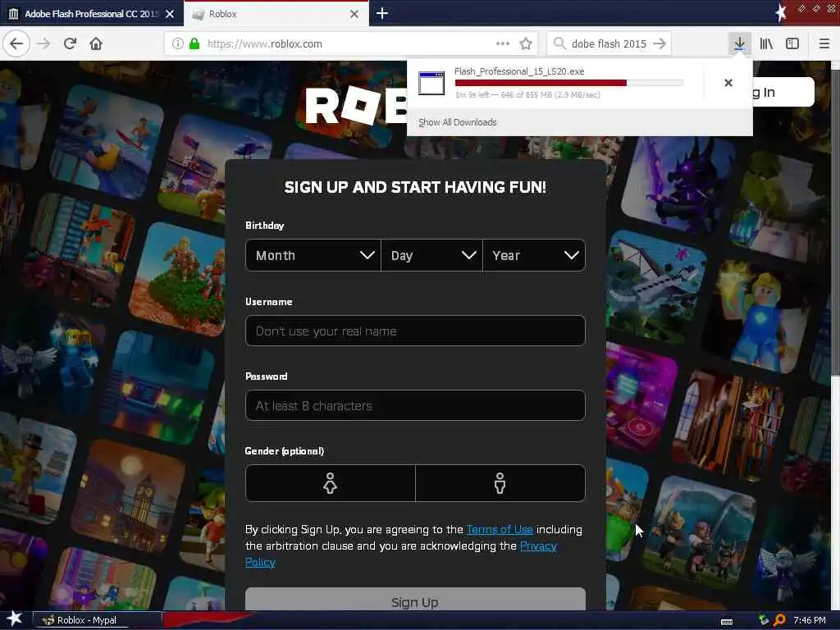Click Show All Downloads
840x630 pixels.
[458, 122]
